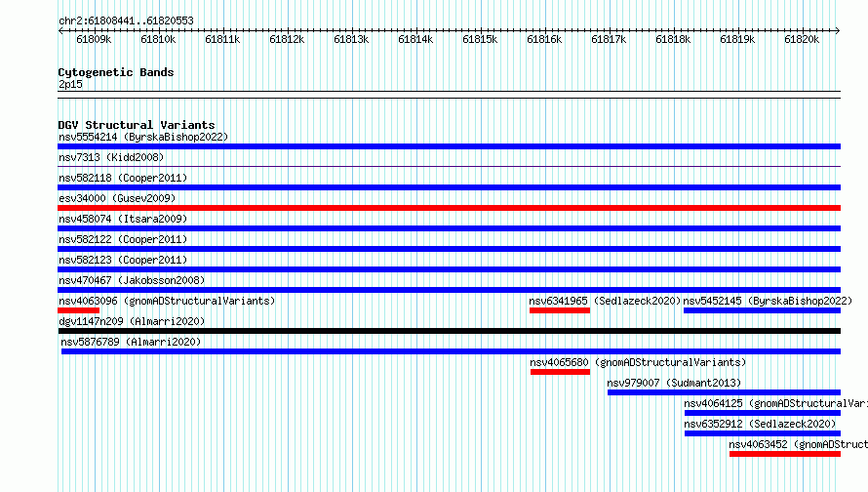Click the blue bar under nsv582123

pyautogui.click(x=449, y=269)
